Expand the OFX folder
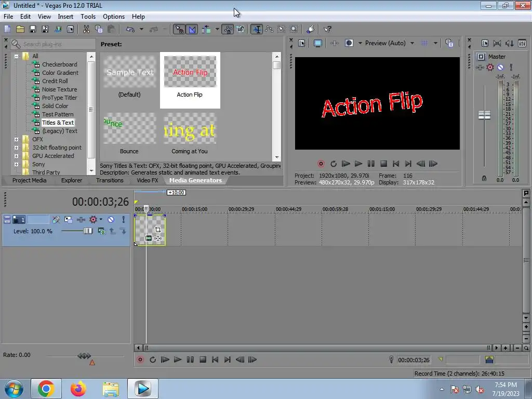 point(16,139)
